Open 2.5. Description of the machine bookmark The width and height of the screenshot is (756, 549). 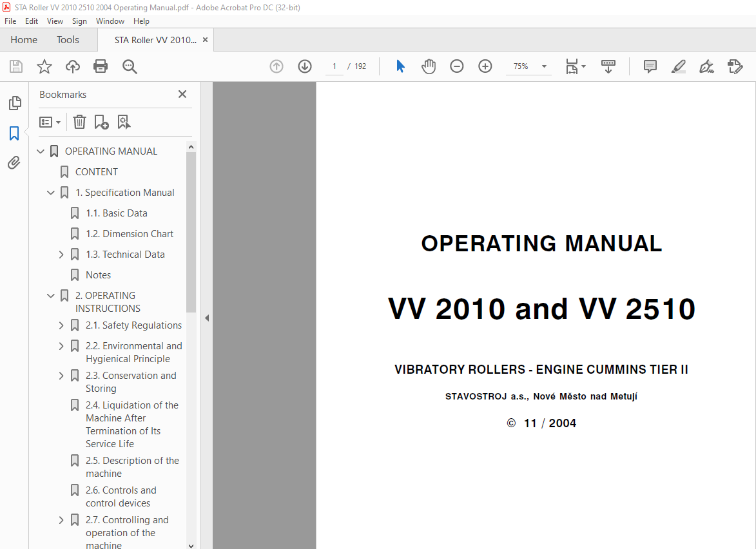133,467
